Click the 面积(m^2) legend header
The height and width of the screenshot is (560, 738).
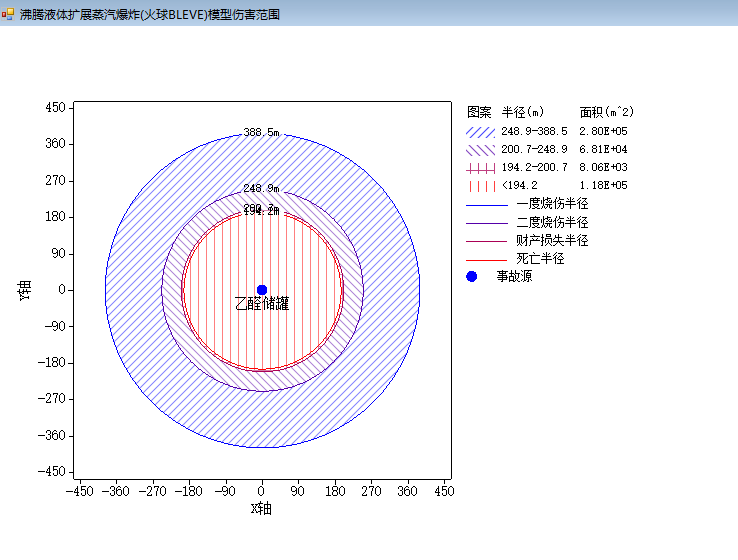(x=607, y=112)
